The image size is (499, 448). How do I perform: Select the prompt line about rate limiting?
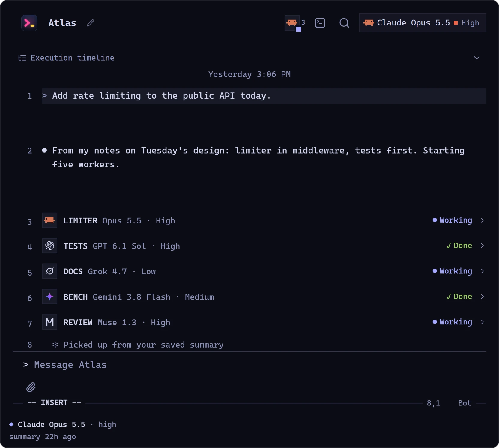coord(264,96)
